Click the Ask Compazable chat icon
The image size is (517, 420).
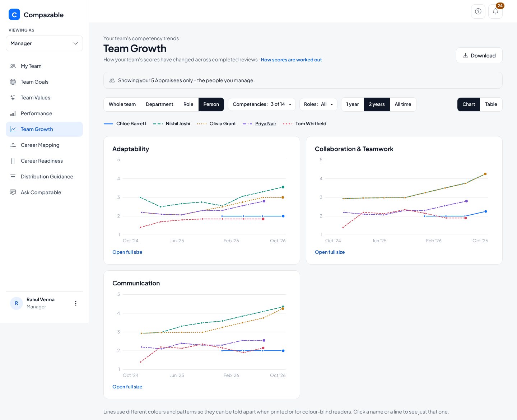coord(13,192)
